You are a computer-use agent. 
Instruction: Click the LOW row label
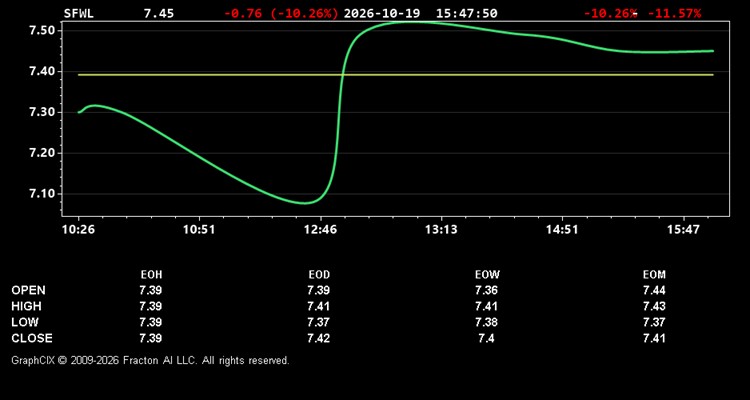click(x=25, y=322)
